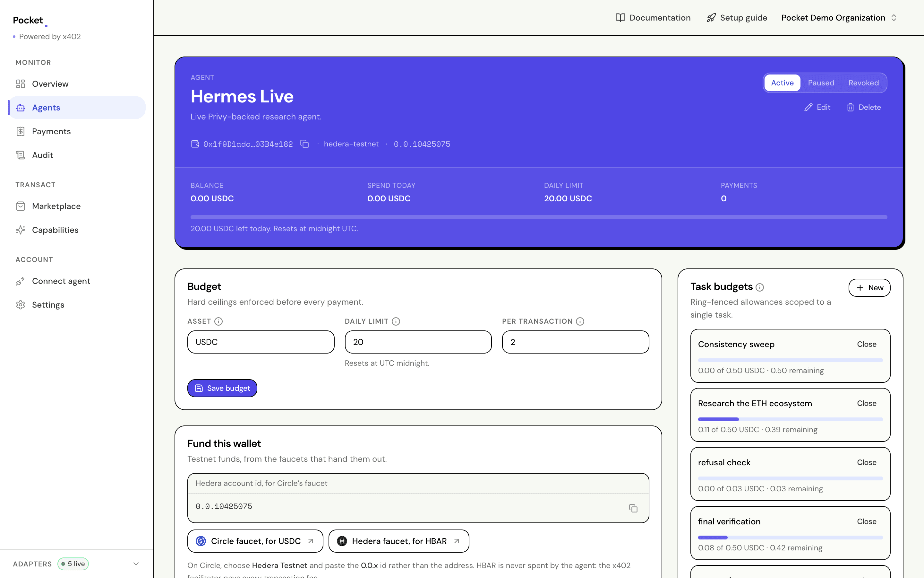Click Research the ETH ecosystem progress bar

(790, 419)
